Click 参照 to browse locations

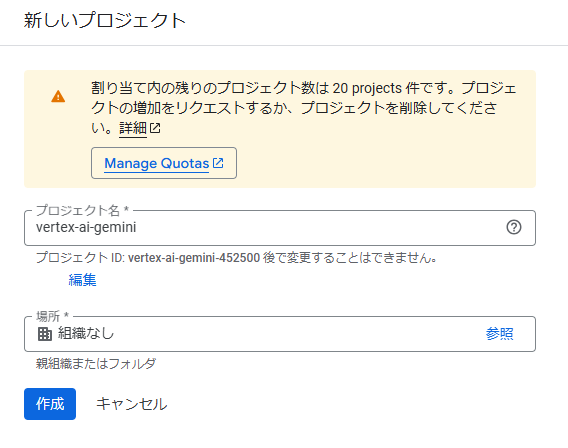pos(499,334)
